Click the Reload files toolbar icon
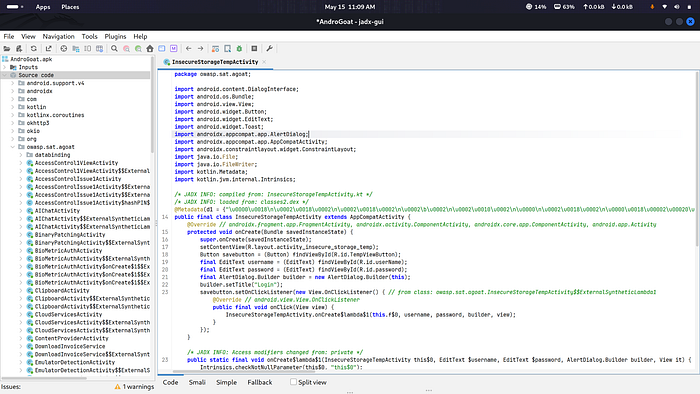Image resolution: width=700 pixels, height=394 pixels. point(33,49)
